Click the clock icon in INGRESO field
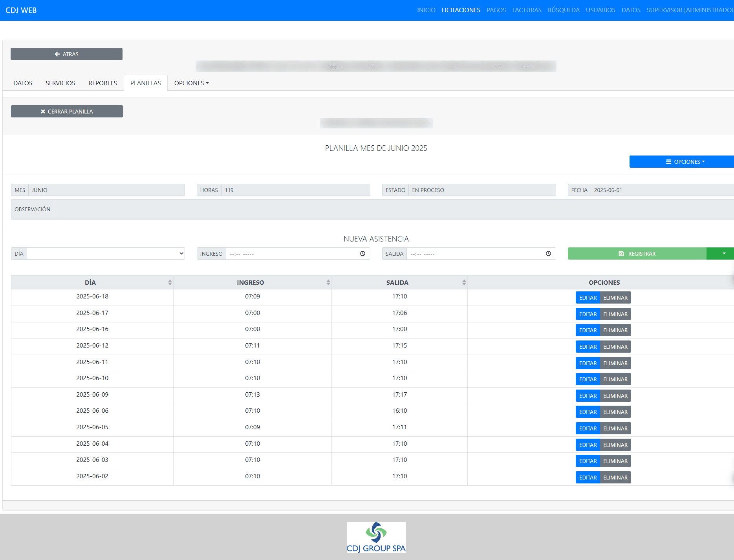The image size is (734, 560). (x=362, y=254)
